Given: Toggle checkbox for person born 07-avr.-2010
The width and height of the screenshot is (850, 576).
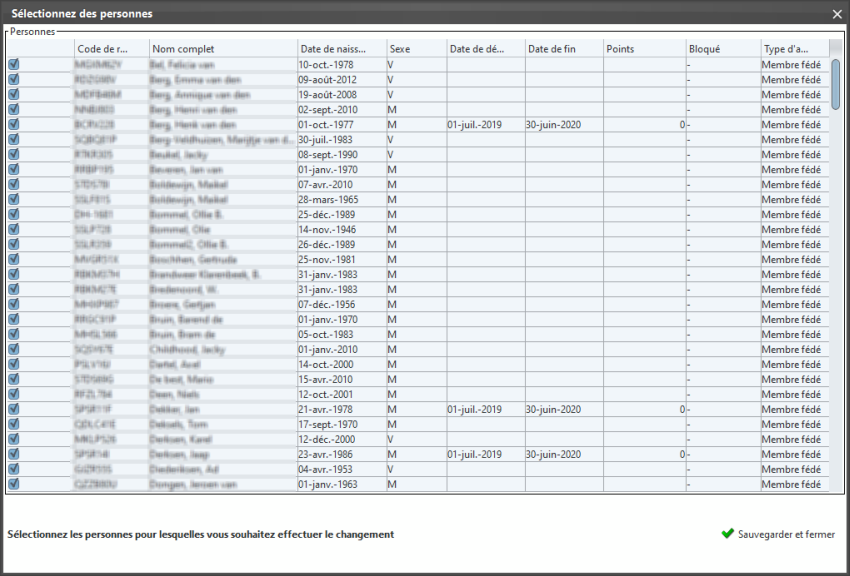Looking at the screenshot, I should coord(14,184).
